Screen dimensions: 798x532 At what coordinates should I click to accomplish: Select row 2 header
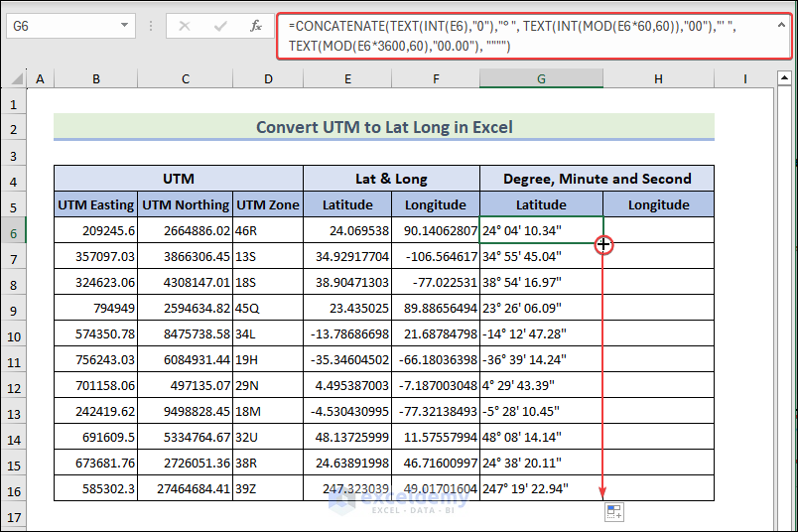pos(14,129)
